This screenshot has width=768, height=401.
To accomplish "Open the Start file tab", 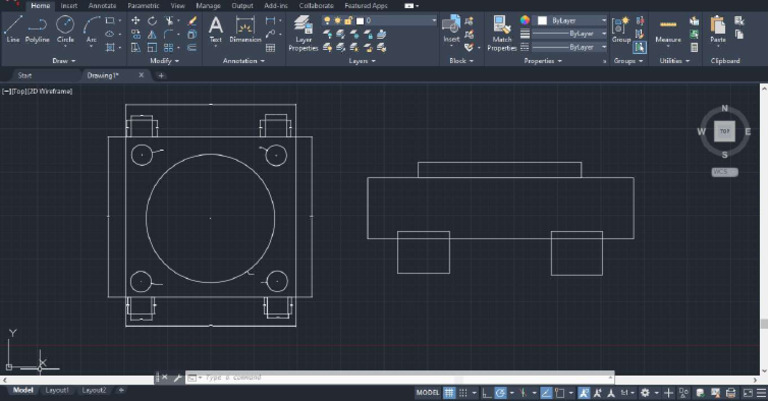I will pos(25,75).
